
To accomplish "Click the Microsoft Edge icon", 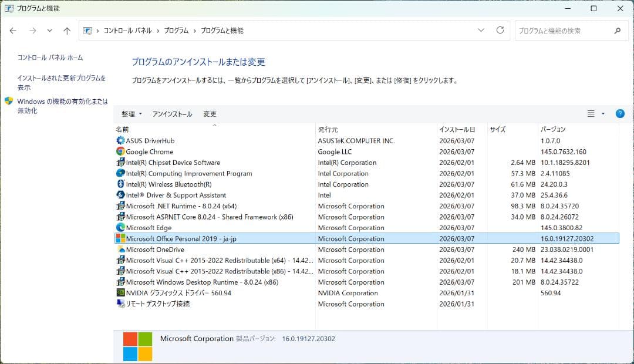I will (120, 228).
